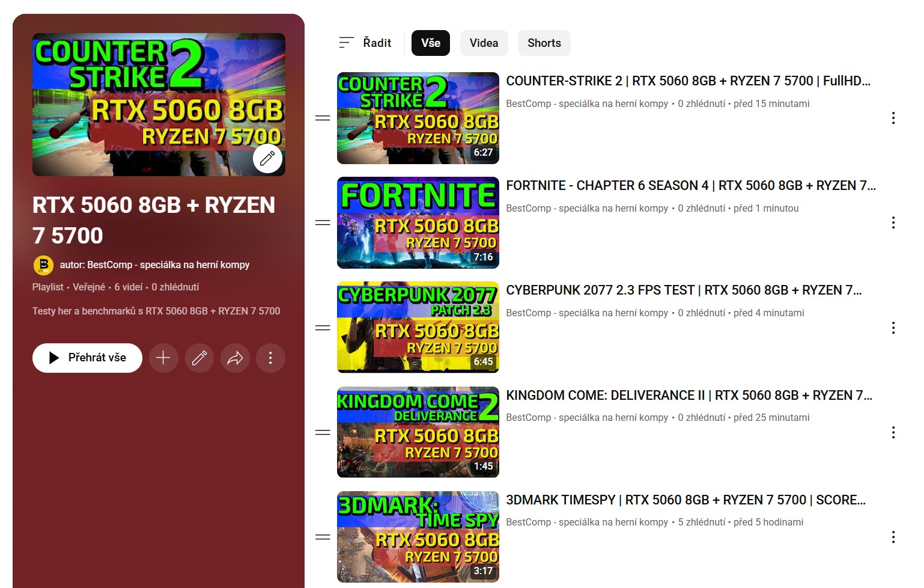The width and height of the screenshot is (924, 588).
Task: Click the 6:27 duration badge
Action: pyautogui.click(x=483, y=152)
